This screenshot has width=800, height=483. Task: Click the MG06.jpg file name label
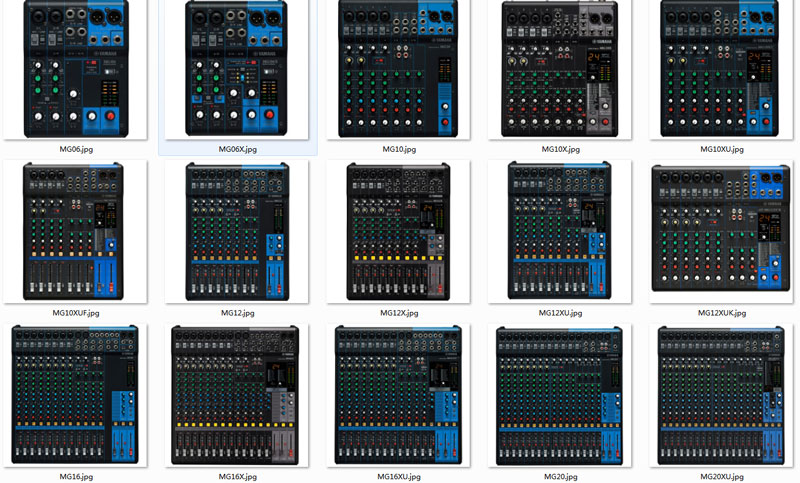[76, 149]
